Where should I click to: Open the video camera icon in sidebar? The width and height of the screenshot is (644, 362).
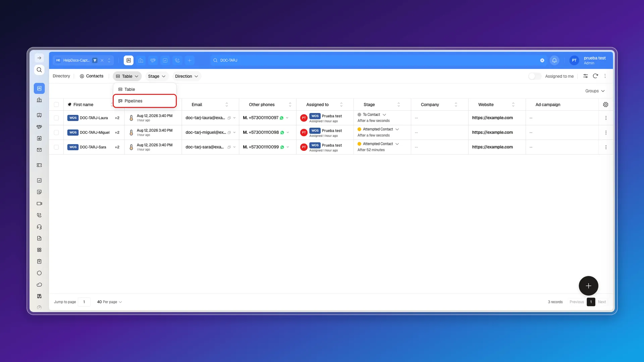pos(39,203)
